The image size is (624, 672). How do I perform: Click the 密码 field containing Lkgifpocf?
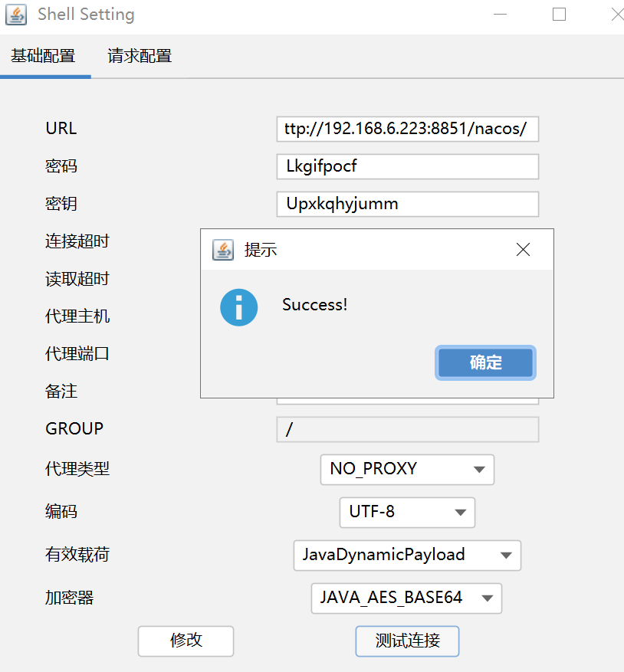407,167
